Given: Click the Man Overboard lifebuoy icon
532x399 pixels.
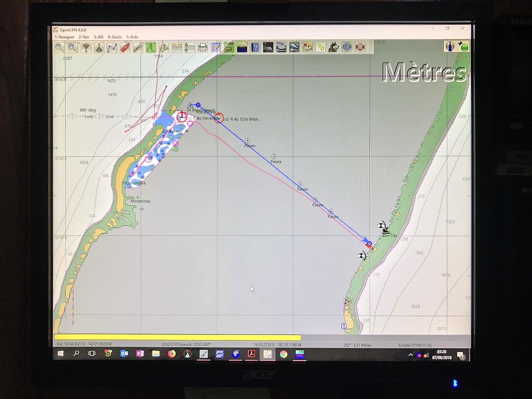Looking at the screenshot, I should 360,47.
